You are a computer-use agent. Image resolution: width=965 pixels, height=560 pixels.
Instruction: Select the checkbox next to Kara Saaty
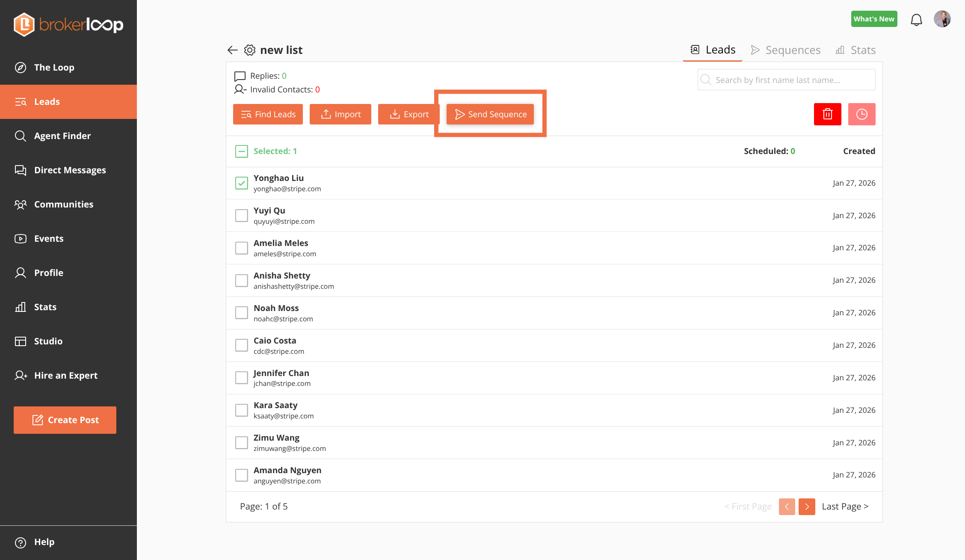coord(241,410)
